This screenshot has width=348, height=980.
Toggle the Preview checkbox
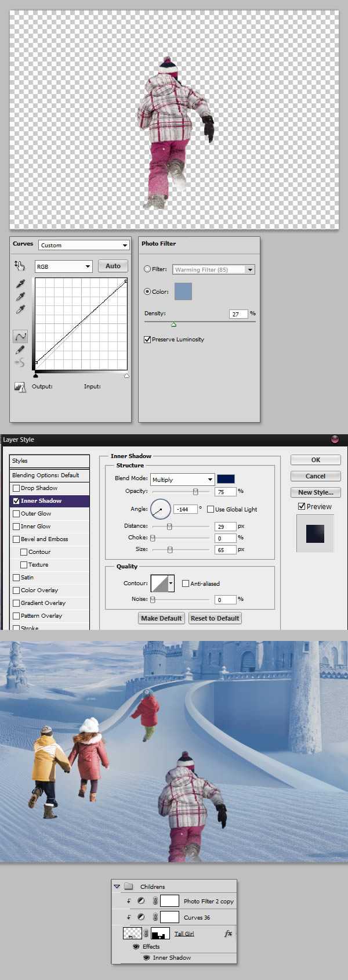[302, 506]
